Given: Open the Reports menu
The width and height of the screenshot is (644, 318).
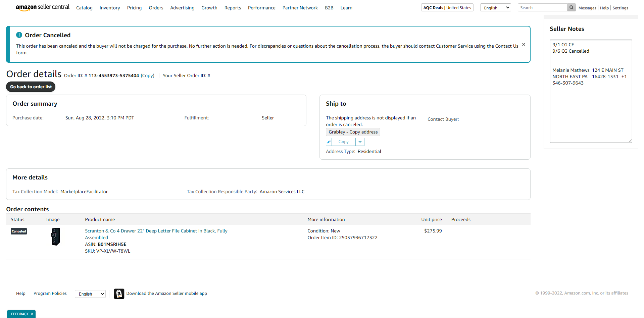Looking at the screenshot, I should click(x=233, y=8).
